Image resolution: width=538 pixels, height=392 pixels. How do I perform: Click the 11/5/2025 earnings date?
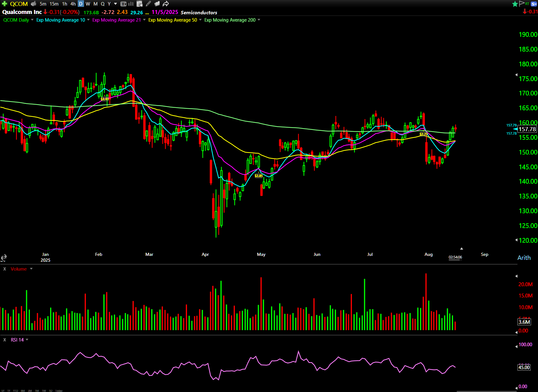[165, 12]
